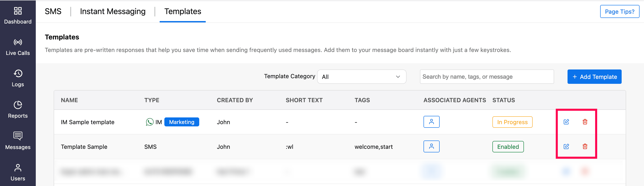Click the Marketing tag on IM template
This screenshot has height=186, width=644.
(x=182, y=122)
